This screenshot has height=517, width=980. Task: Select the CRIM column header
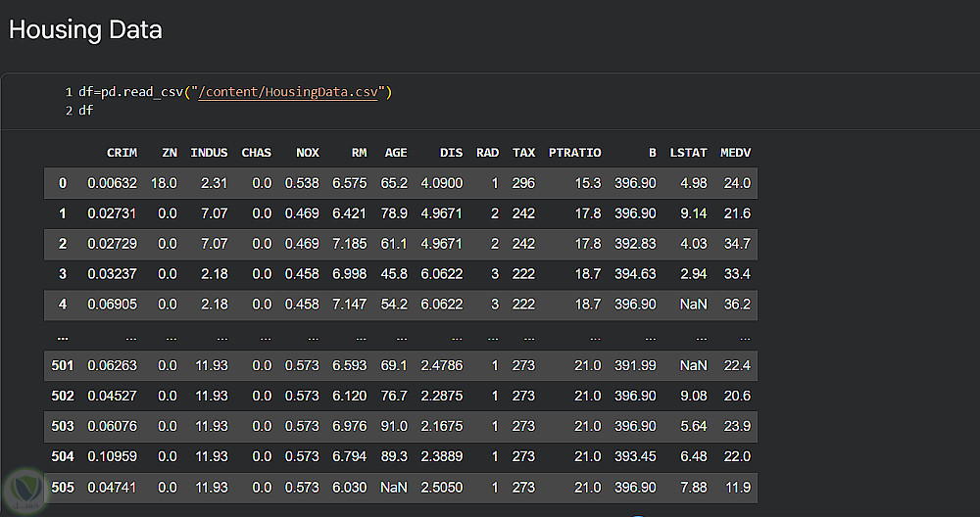click(x=122, y=153)
